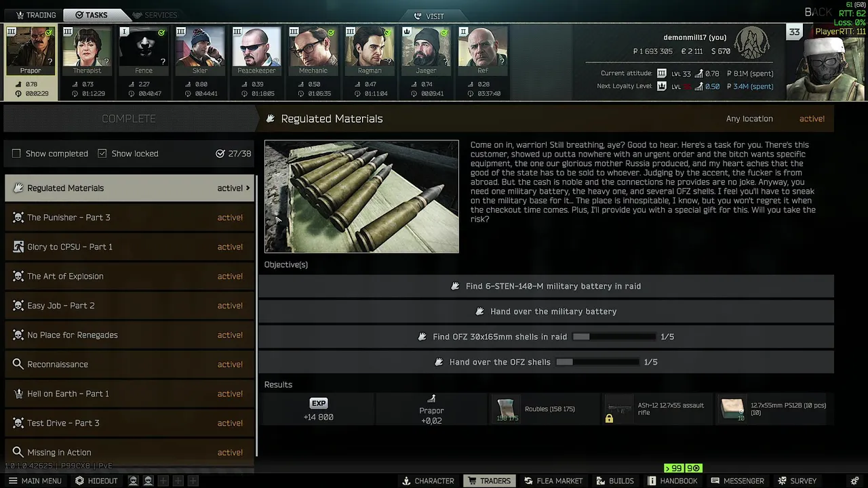The width and height of the screenshot is (868, 488).
Task: Toggle the Show completed checkbox
Action: [x=16, y=154]
